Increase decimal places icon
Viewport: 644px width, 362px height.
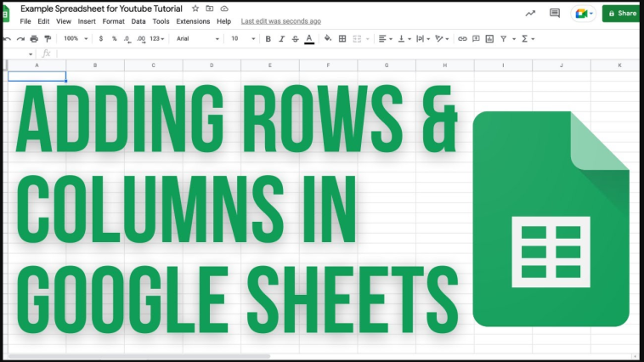coord(141,39)
